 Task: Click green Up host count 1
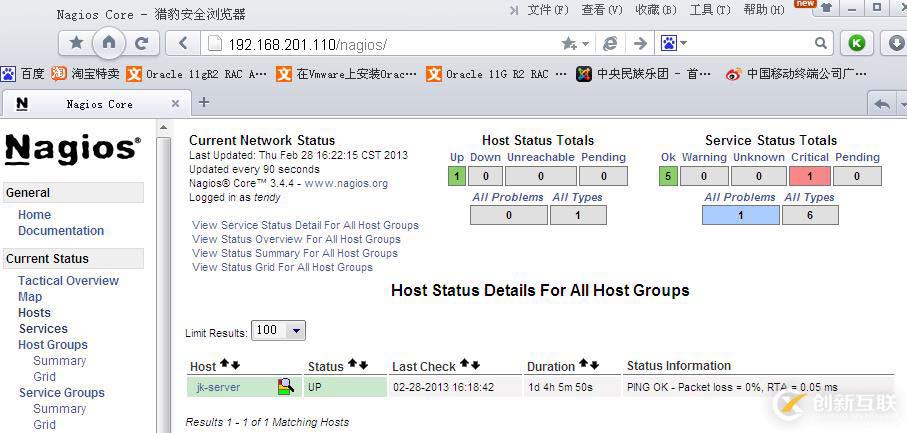tap(457, 176)
